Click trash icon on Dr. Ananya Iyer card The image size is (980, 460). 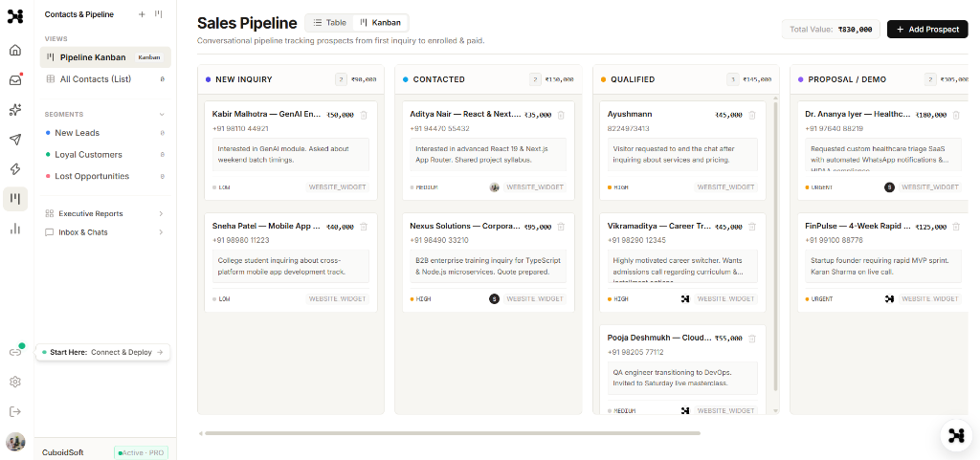[956, 115]
